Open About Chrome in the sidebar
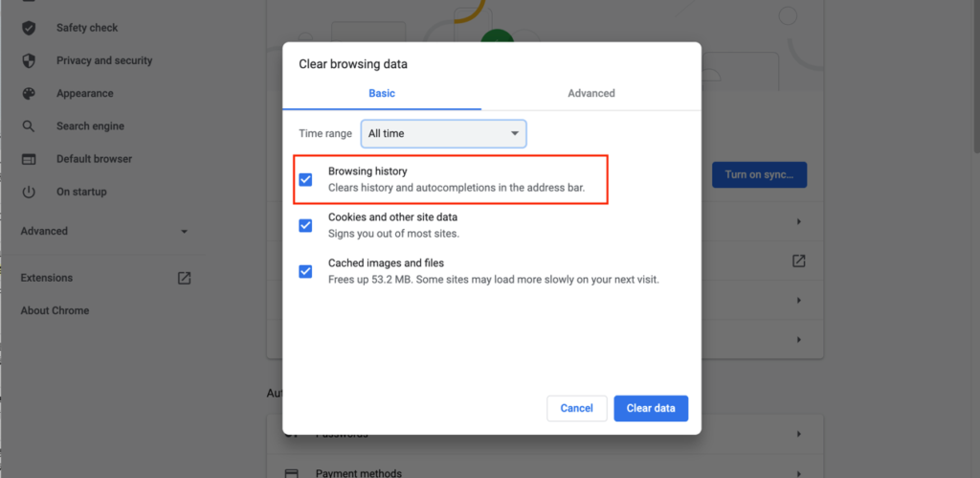 pos(55,310)
